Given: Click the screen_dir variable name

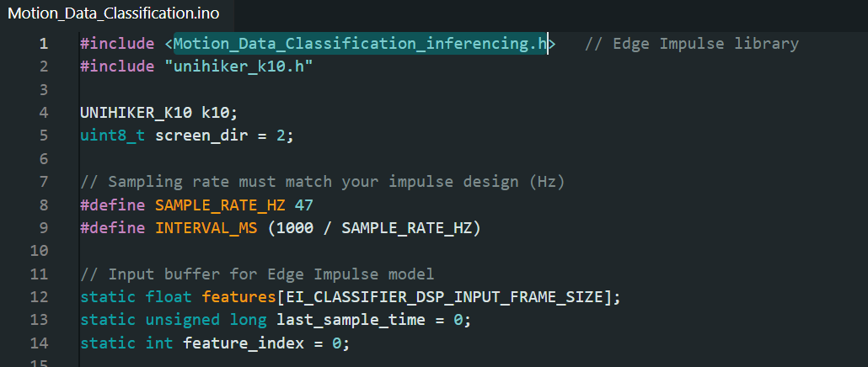Looking at the screenshot, I should tap(201, 136).
